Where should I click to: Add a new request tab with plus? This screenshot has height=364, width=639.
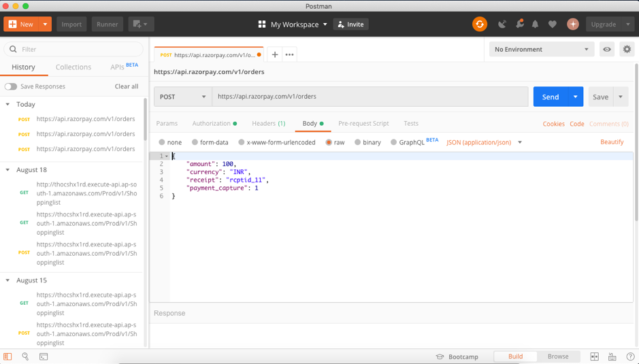point(275,54)
